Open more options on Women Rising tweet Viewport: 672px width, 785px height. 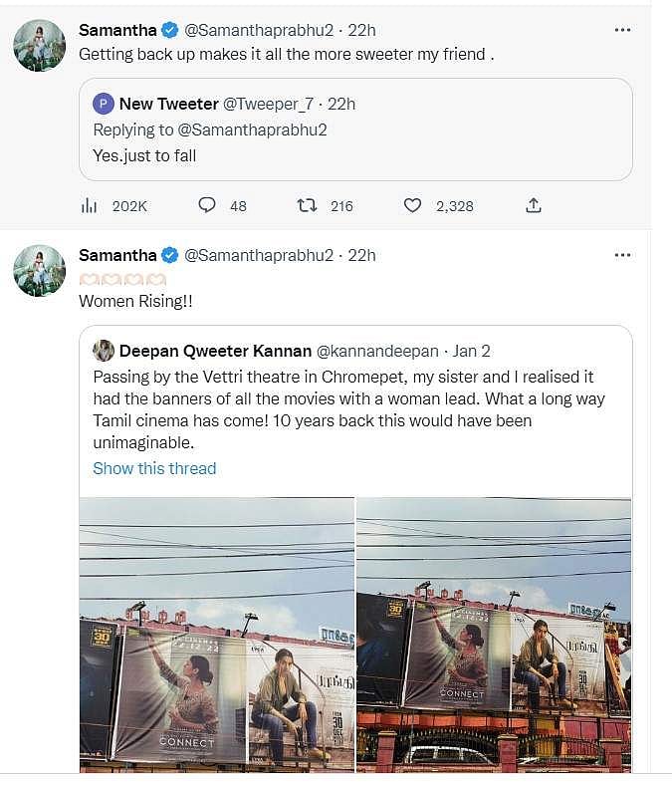point(622,255)
